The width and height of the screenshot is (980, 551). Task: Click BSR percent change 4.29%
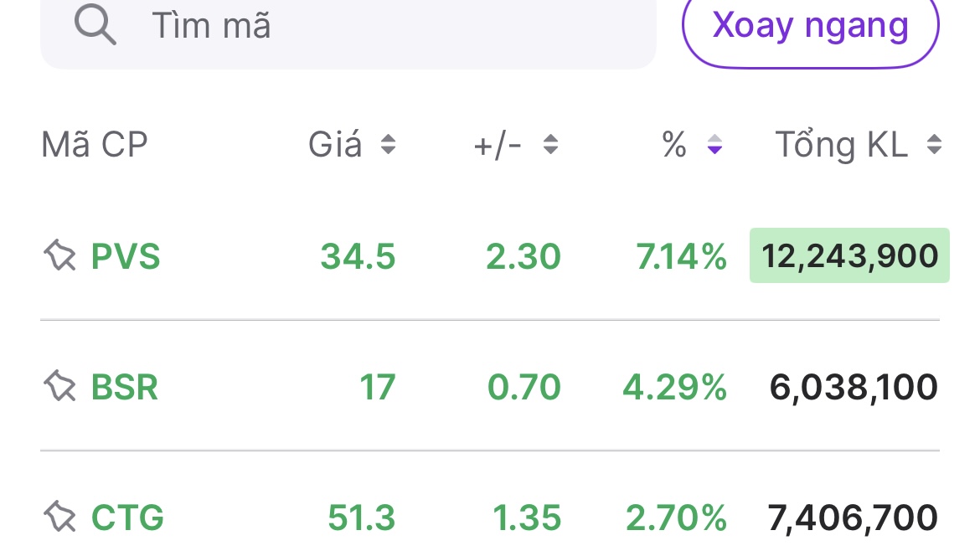(674, 387)
